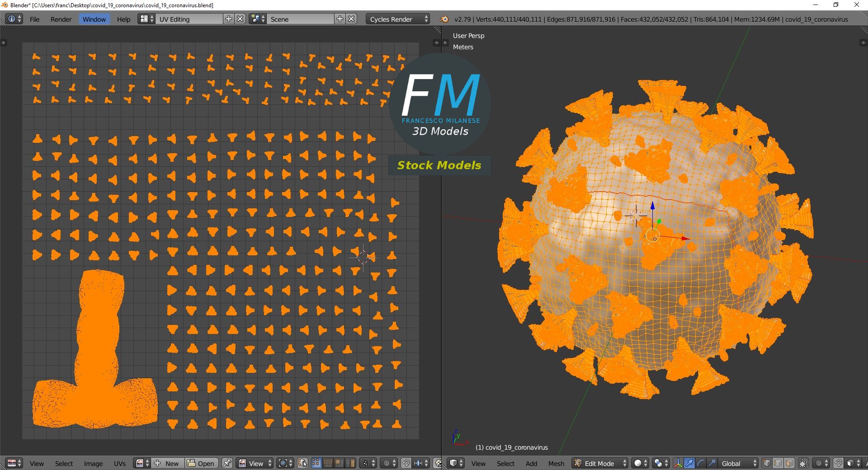Screen dimensions: 868x470
Task: Open the screen layout browser icon
Action: (146, 19)
